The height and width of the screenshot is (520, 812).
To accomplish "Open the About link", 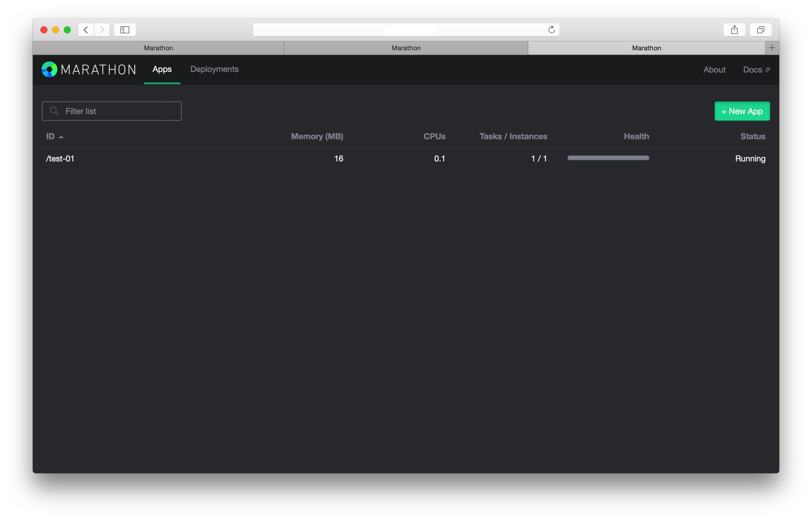I will click(714, 70).
